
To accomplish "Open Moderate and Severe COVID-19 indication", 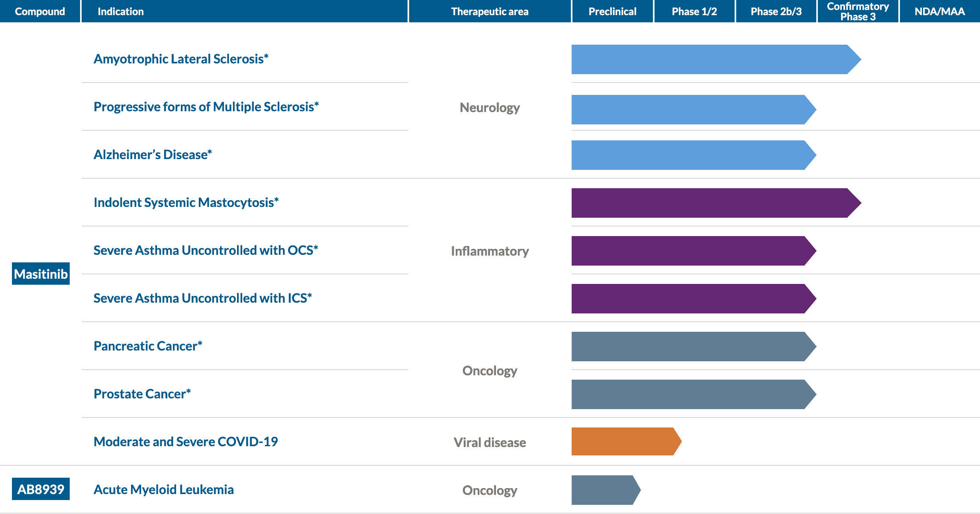I will point(186,442).
